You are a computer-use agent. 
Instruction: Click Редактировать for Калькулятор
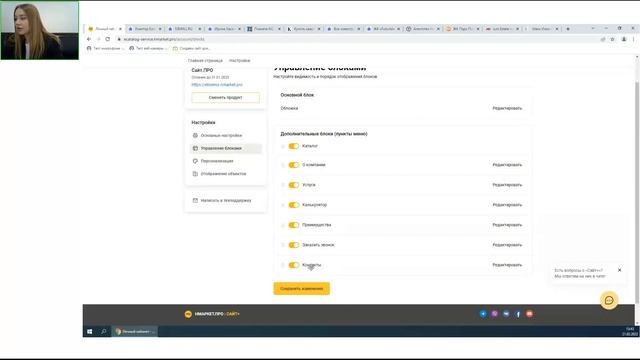[x=507, y=205]
